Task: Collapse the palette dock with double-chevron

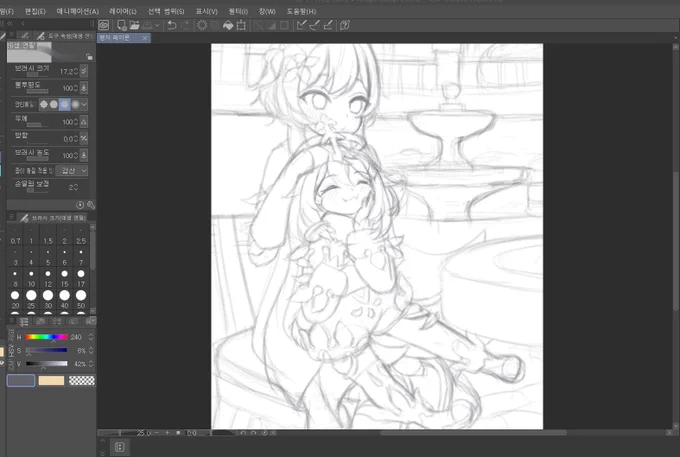Action: pyautogui.click(x=10, y=23)
